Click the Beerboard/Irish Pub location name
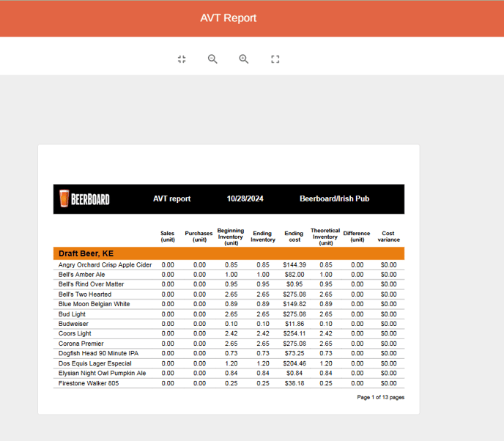 tap(334, 199)
